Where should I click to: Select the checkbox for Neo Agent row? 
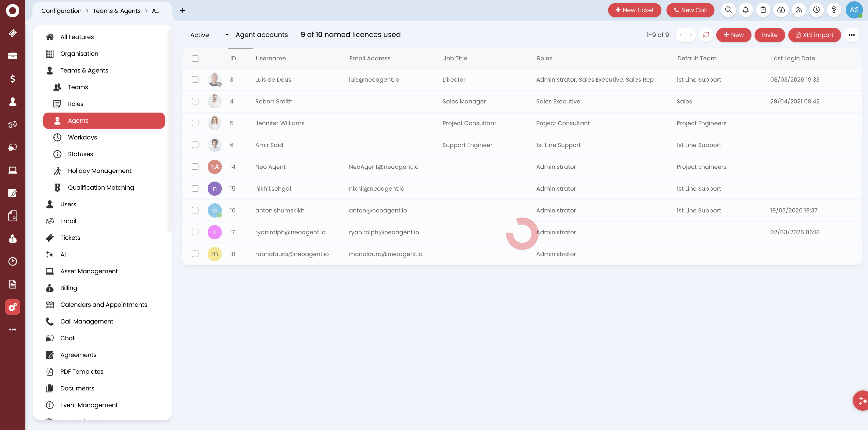pos(195,166)
